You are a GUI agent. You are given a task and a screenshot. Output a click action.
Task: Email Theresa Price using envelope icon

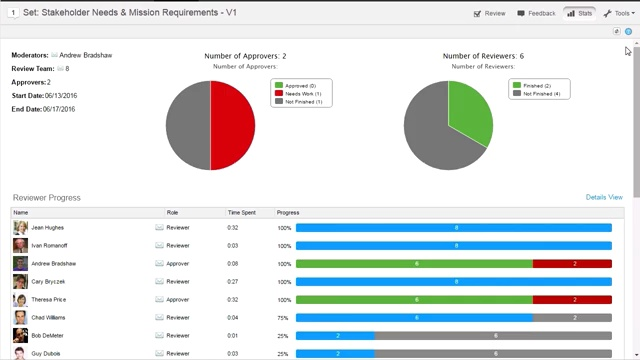159,299
